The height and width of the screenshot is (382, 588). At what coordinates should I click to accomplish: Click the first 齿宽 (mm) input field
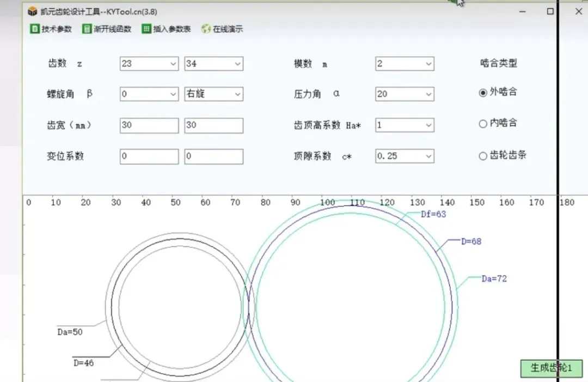[x=149, y=125]
